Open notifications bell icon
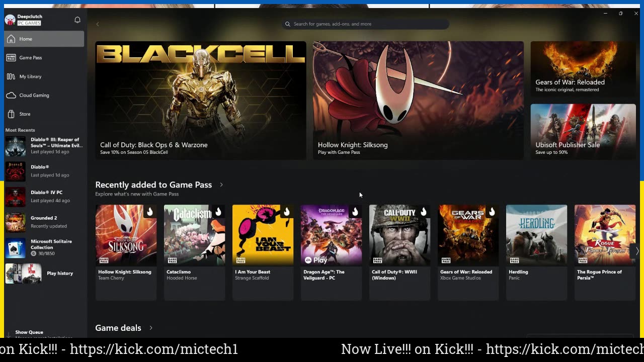 (x=77, y=20)
